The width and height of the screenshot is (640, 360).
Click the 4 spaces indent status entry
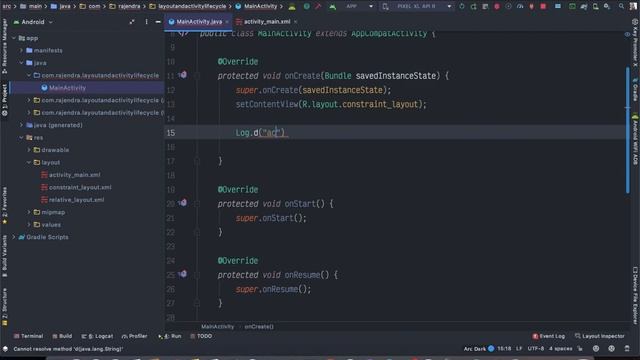click(x=560, y=349)
